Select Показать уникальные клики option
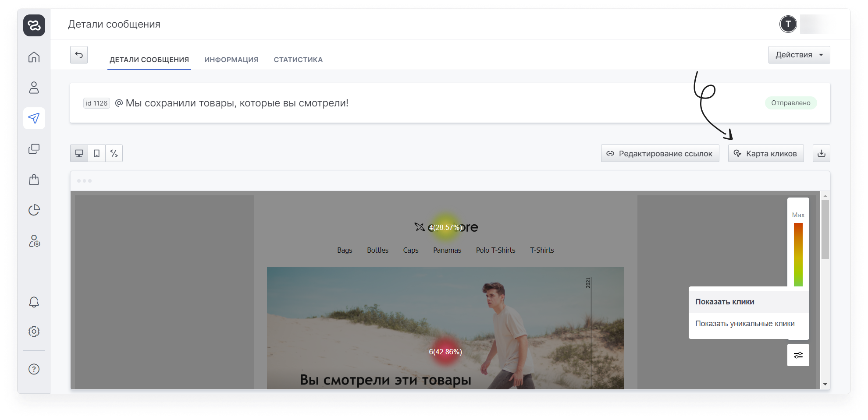This screenshot has width=868, height=420. coord(749,324)
